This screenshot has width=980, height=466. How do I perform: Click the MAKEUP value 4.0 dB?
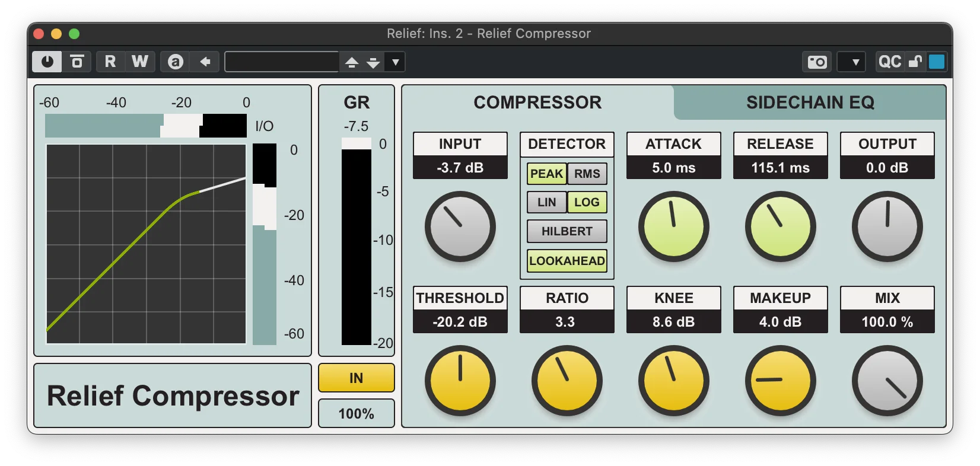click(781, 322)
